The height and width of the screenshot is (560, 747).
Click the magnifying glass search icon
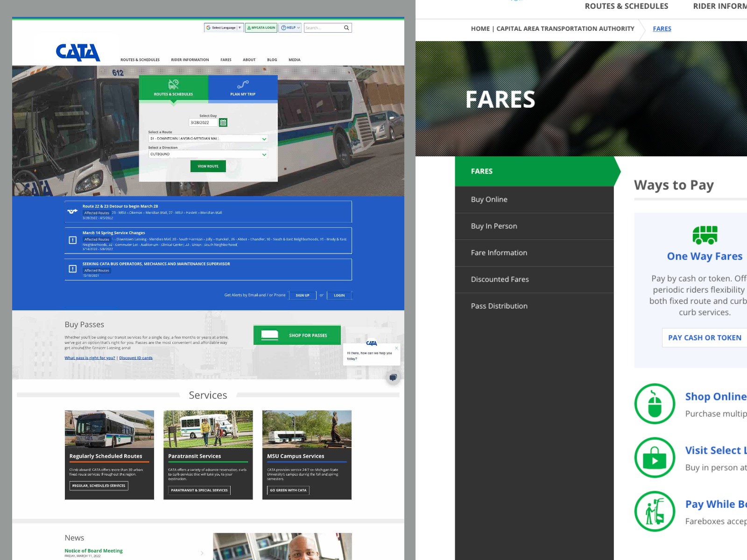[346, 28]
